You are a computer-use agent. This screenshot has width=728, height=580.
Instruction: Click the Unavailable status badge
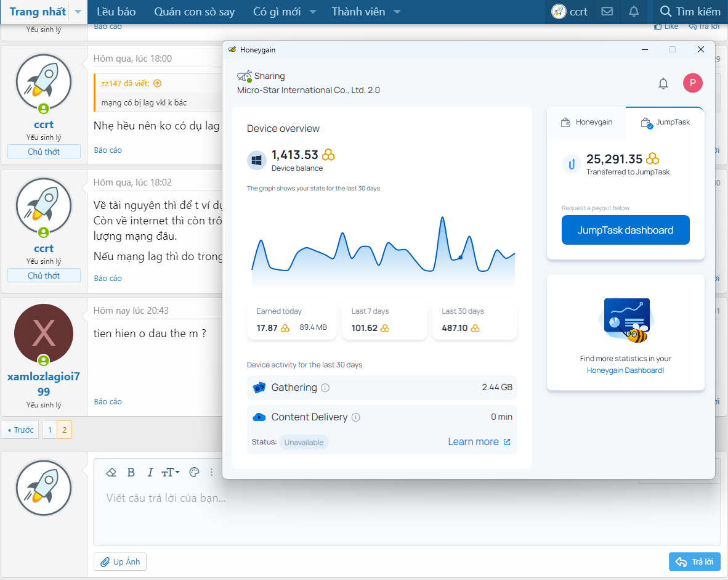pos(304,443)
